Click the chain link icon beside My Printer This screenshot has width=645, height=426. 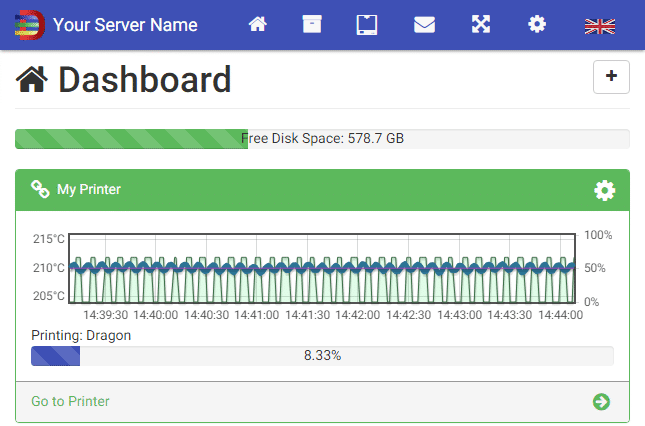pos(40,189)
